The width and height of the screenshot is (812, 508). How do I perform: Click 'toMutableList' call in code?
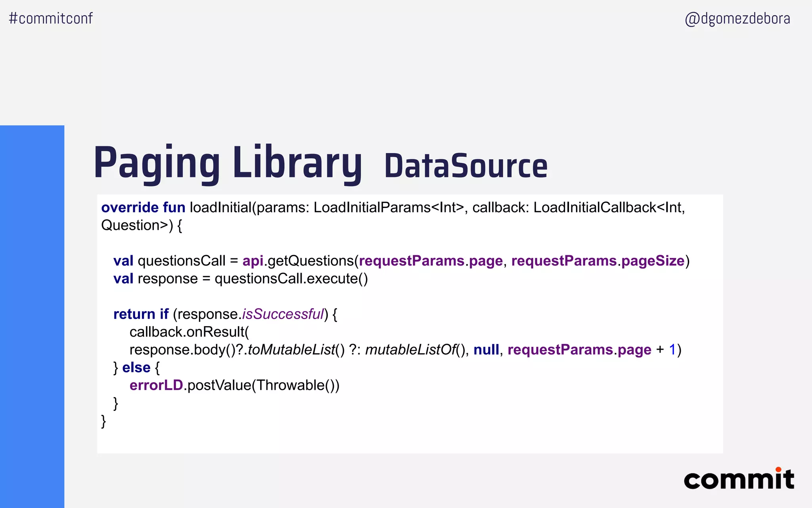pos(291,350)
